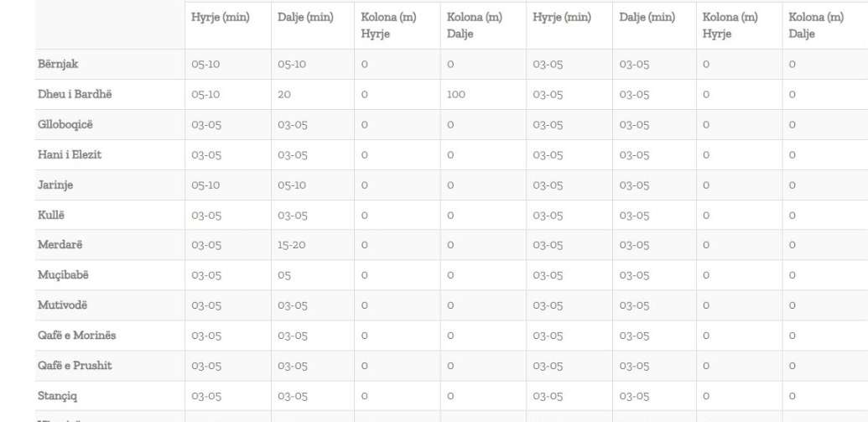This screenshot has width=868, height=422.
Task: Click the first Dalje (min) column header
Action: click(x=305, y=18)
